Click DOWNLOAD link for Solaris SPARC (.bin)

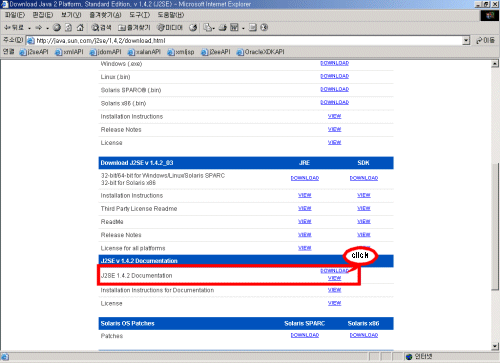point(334,89)
